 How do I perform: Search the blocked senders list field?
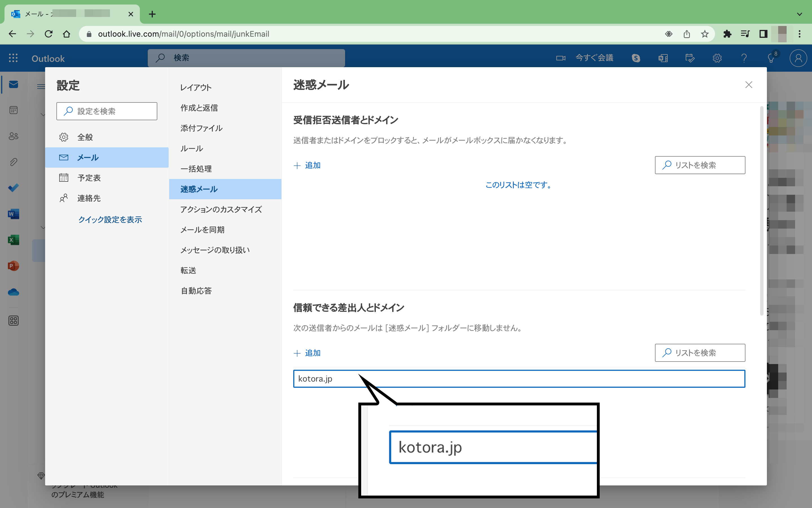click(700, 165)
